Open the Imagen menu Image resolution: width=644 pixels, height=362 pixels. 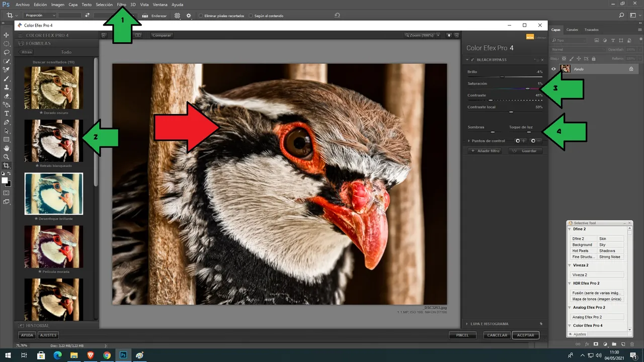click(x=58, y=5)
